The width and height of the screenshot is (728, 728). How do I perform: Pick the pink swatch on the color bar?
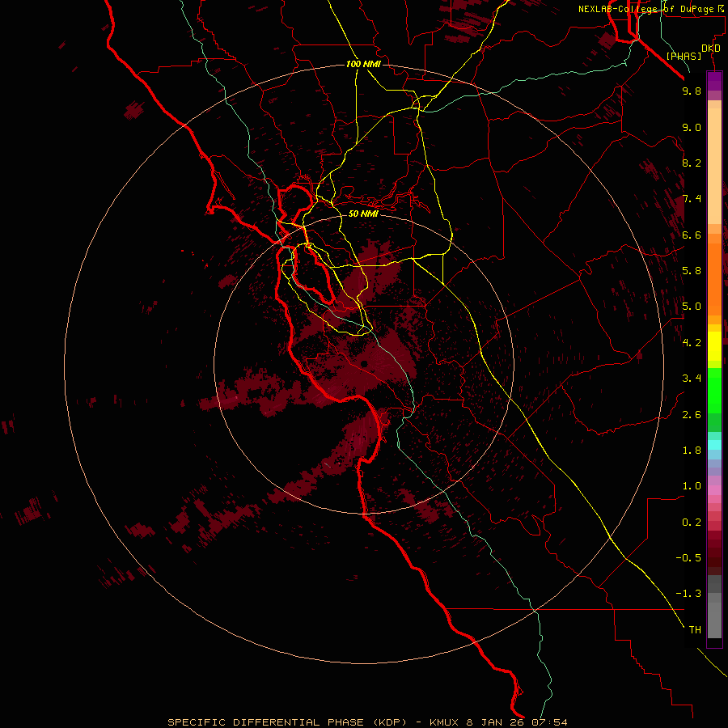(x=714, y=490)
